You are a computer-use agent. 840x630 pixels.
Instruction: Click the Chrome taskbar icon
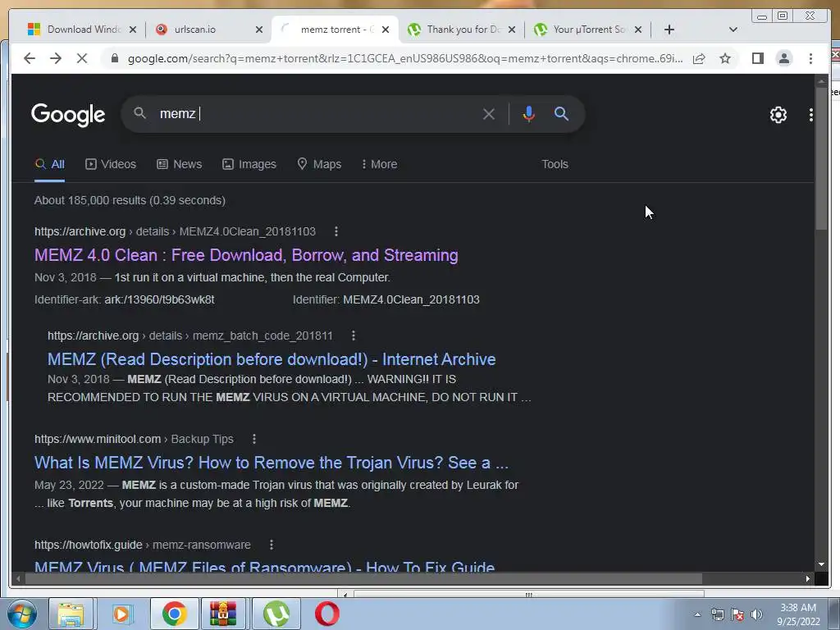click(x=174, y=614)
